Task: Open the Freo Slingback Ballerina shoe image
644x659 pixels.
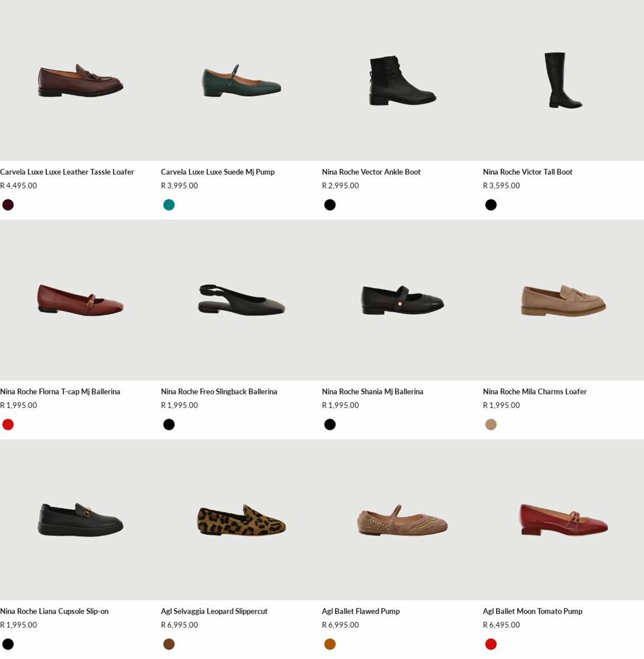Action: 241,300
